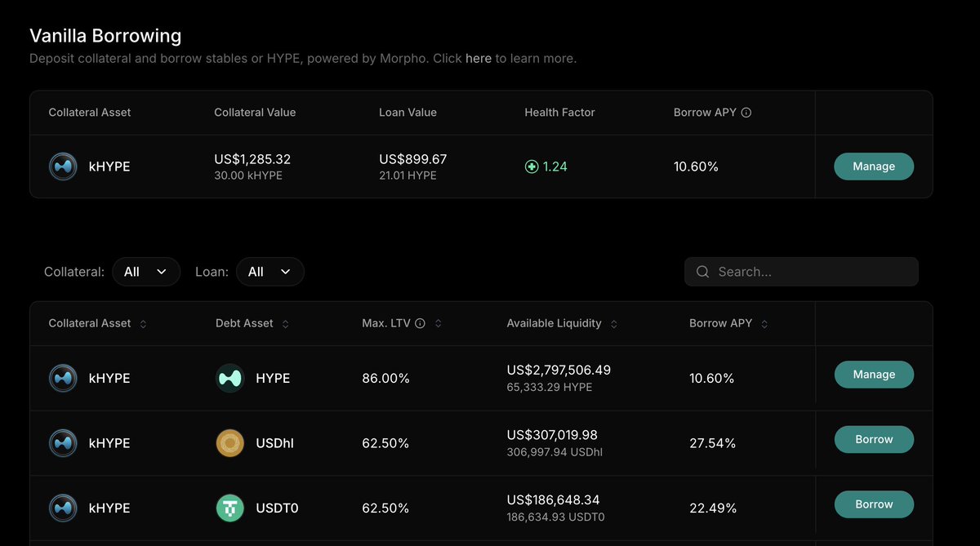Viewport: 980px width, 546px height.
Task: Click 'USDhl' debt asset name
Action: pyautogui.click(x=274, y=443)
